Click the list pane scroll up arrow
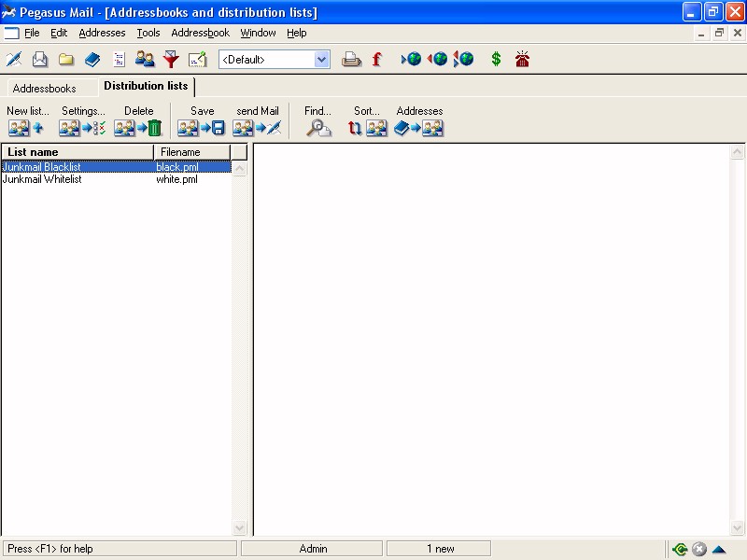Image resolution: width=747 pixels, height=560 pixels. (x=240, y=168)
